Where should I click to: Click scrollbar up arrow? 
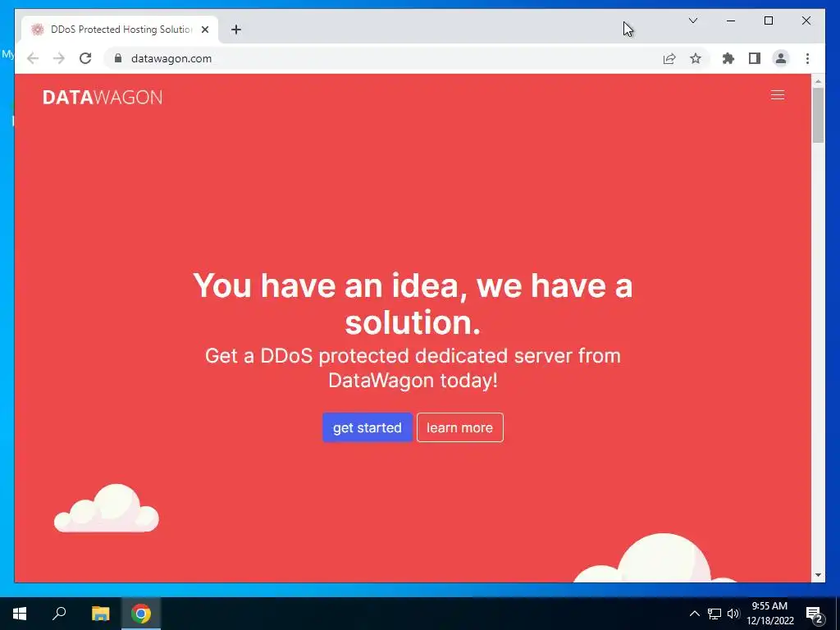(818, 82)
